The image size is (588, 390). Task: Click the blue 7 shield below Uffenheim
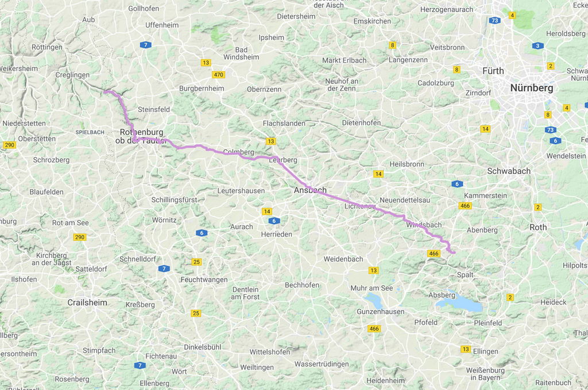coord(145,45)
